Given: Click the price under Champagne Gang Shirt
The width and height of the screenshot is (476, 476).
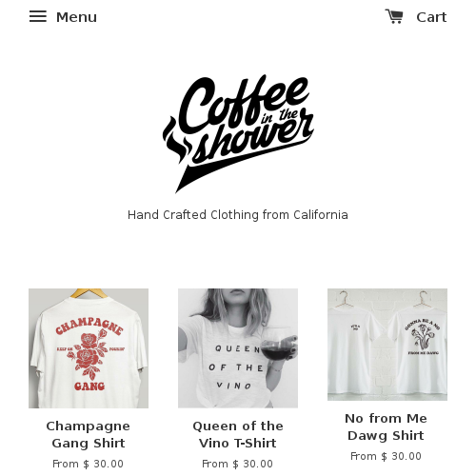Looking at the screenshot, I should point(88,464).
